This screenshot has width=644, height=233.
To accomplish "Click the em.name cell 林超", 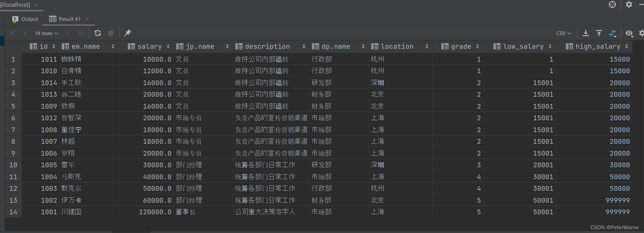I will pos(89,141).
